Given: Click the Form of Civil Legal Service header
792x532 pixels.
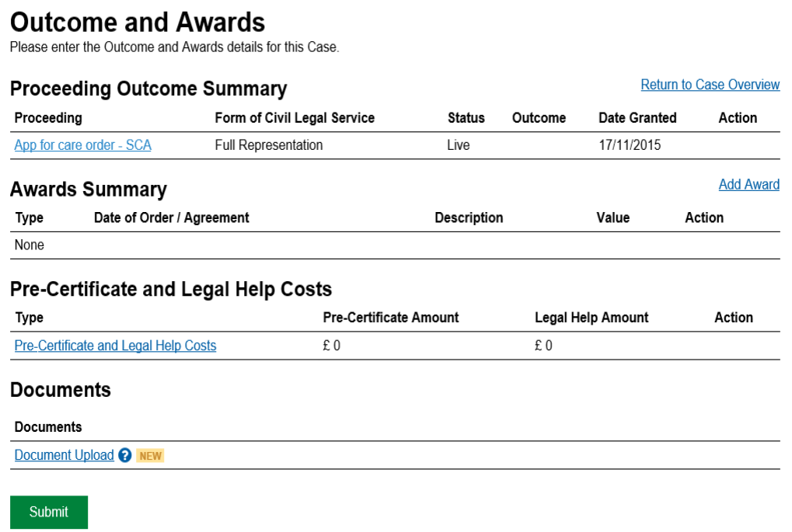Looking at the screenshot, I should (295, 118).
